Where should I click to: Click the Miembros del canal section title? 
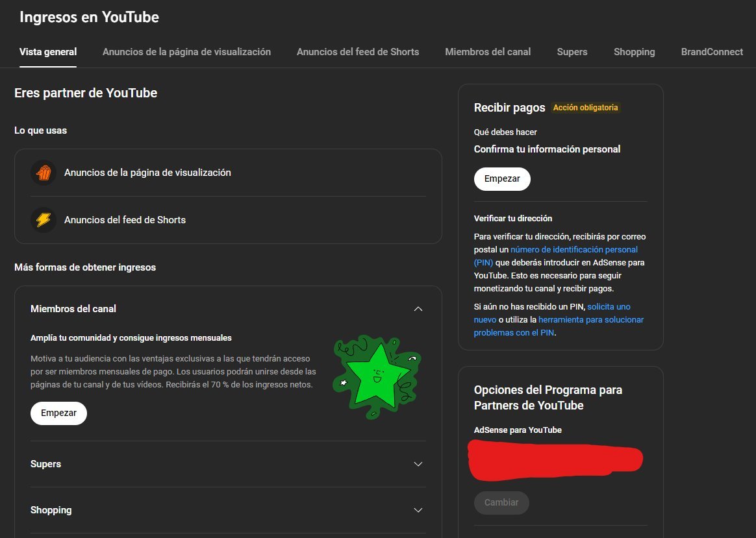73,309
